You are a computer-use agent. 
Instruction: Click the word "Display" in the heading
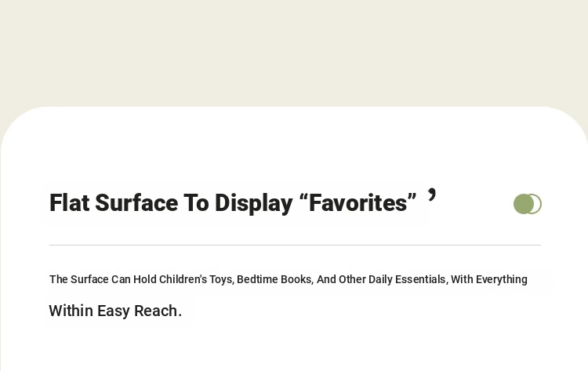[x=253, y=204]
